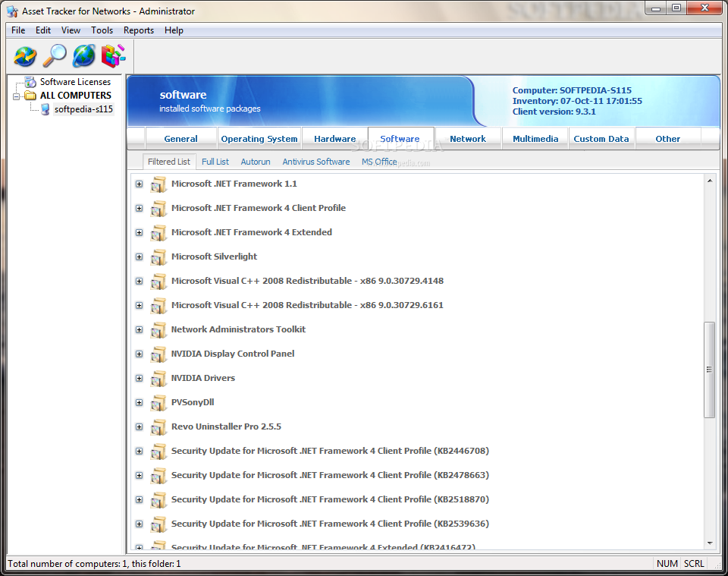Click package icon beside NVIDIA Display Control Panel

point(158,354)
